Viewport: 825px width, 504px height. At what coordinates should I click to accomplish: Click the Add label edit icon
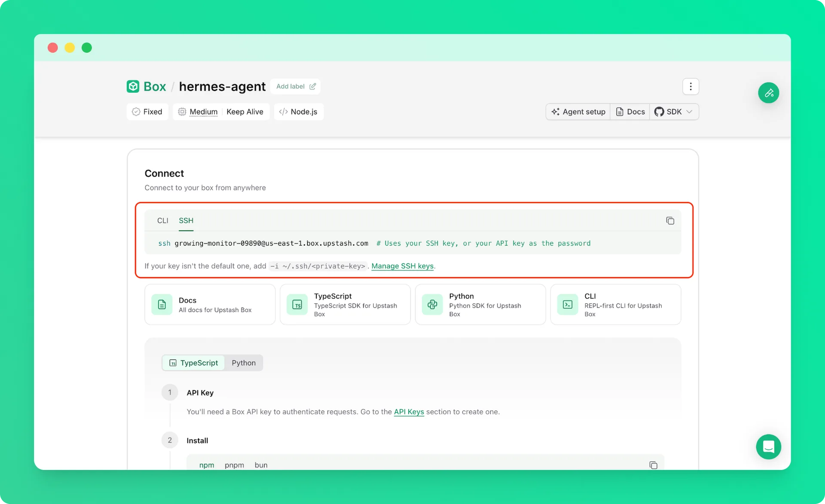312,86
